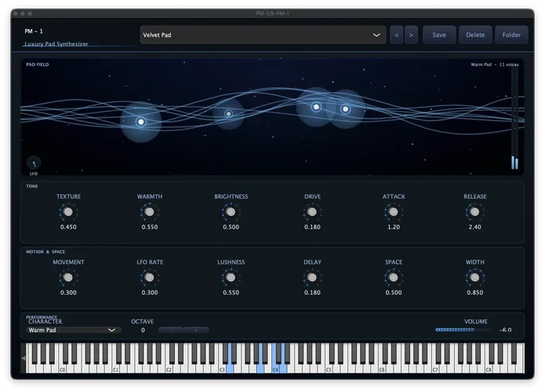The image size is (545, 392).
Task: Click the Attack knob
Action: pos(394,212)
